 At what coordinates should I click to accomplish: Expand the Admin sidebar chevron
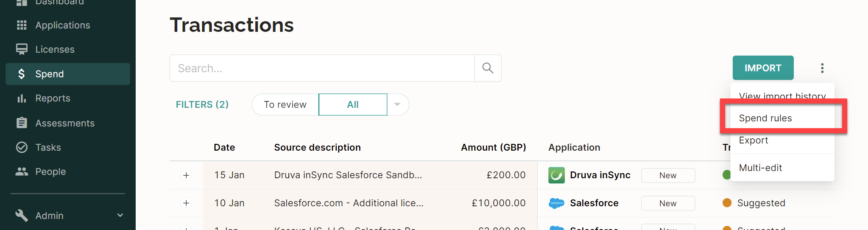(120, 215)
